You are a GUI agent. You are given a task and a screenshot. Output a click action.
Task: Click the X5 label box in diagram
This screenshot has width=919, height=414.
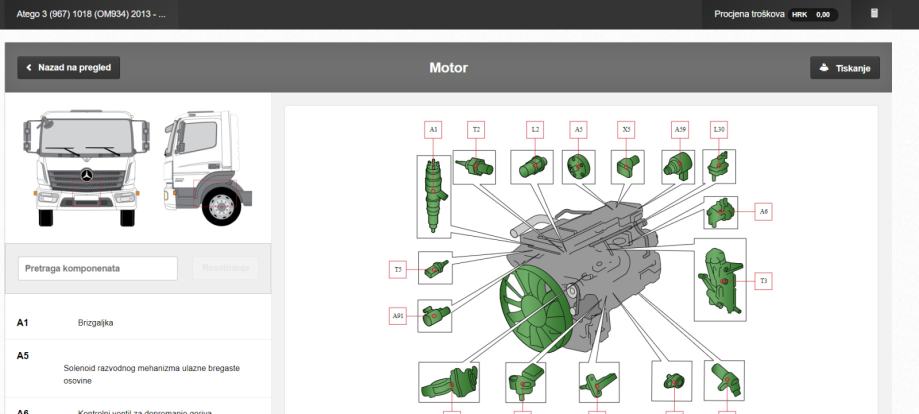(626, 130)
